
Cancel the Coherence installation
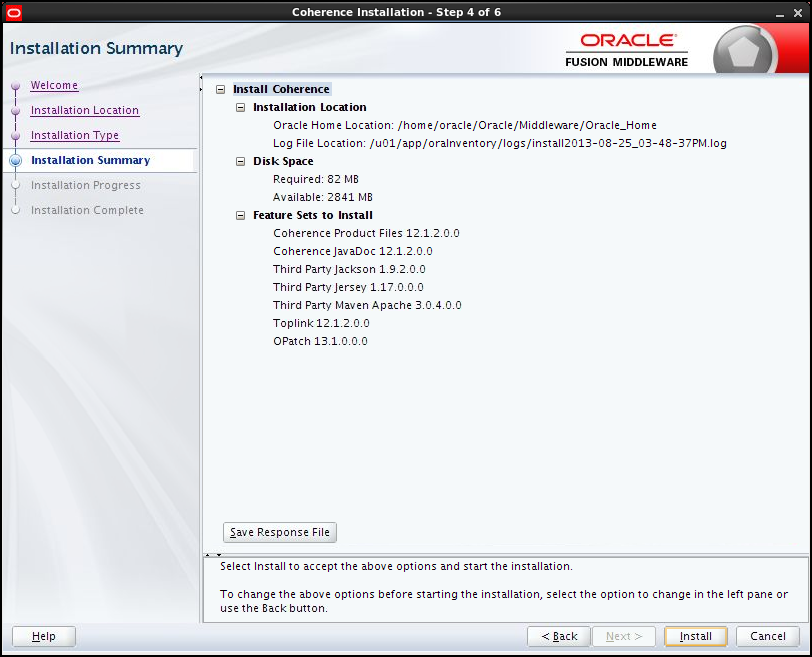tap(767, 636)
